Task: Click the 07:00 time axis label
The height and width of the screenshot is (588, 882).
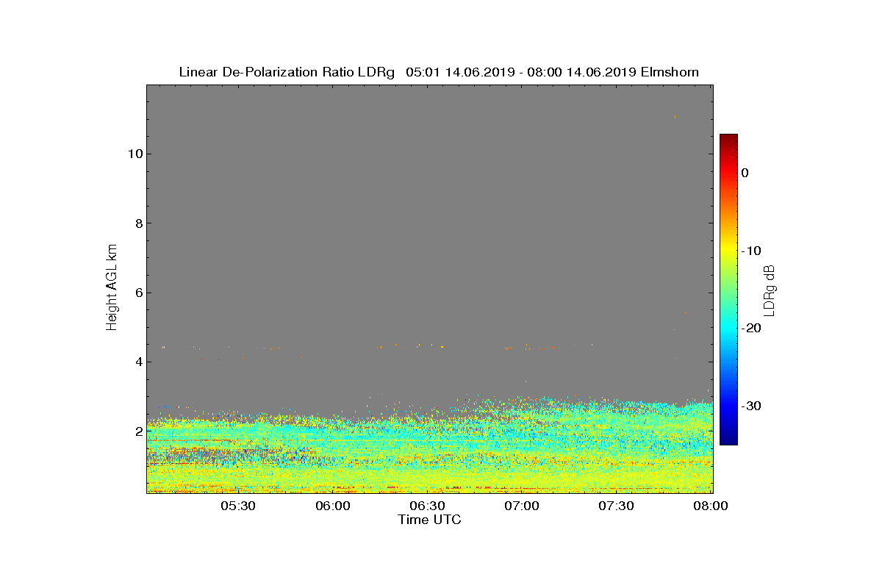Action: pos(523,506)
